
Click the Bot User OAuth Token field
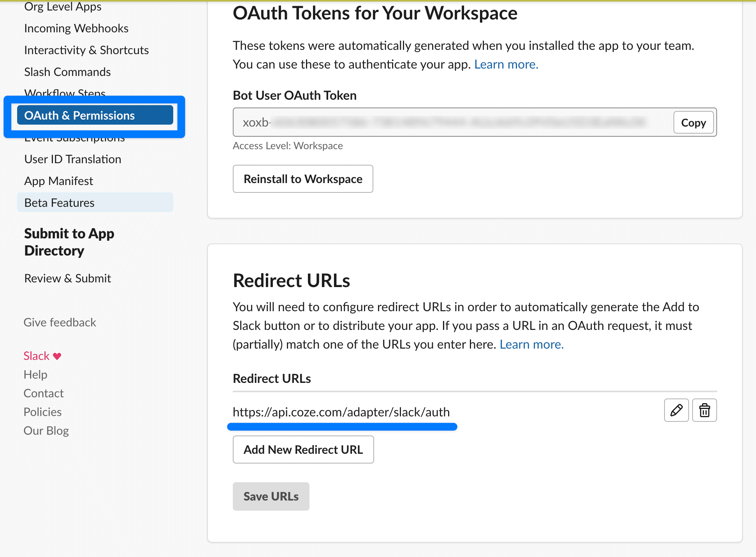tap(452, 123)
